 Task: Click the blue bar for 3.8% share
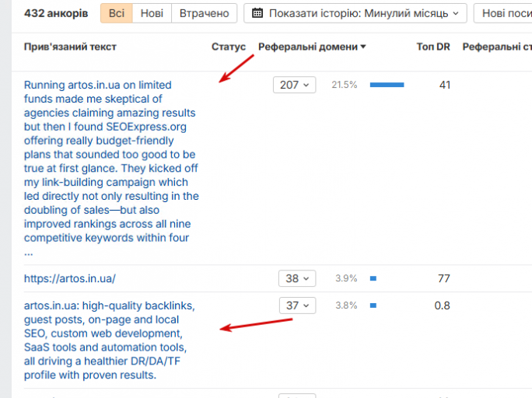click(373, 305)
